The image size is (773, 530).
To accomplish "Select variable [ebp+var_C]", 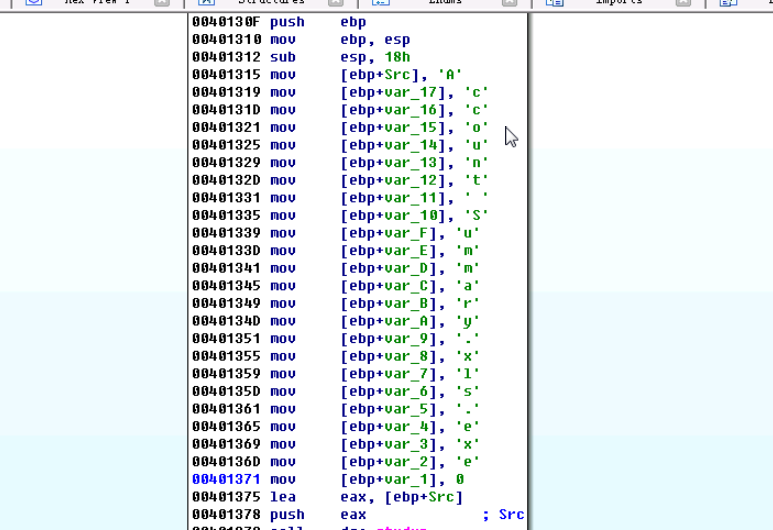I will [x=388, y=286].
